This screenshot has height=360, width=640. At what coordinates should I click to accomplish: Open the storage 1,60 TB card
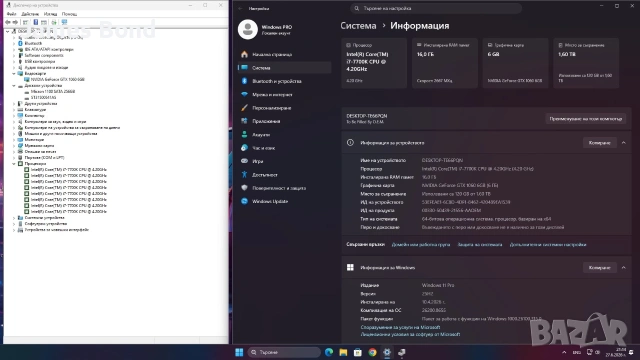(x=586, y=63)
